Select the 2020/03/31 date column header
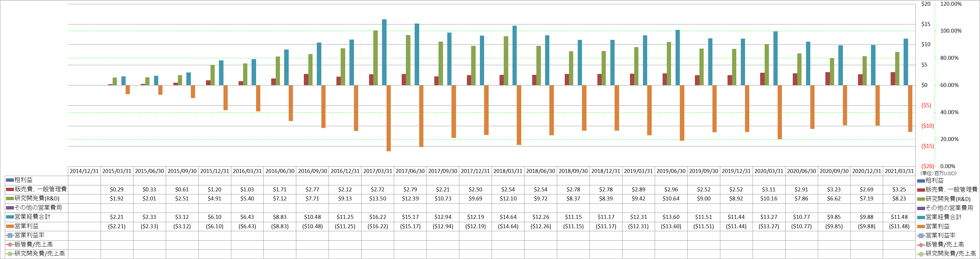Image resolution: width=980 pixels, height=259 pixels. pyautogui.click(x=769, y=171)
